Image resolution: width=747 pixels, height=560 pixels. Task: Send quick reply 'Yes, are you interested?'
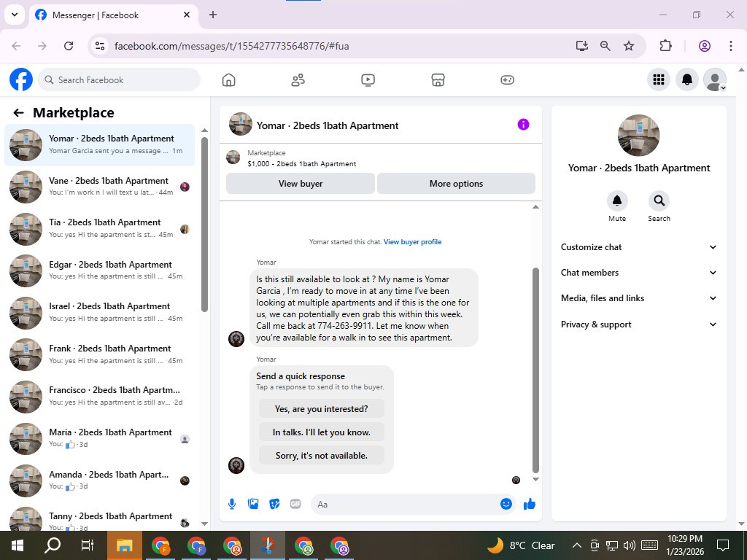pyautogui.click(x=322, y=409)
